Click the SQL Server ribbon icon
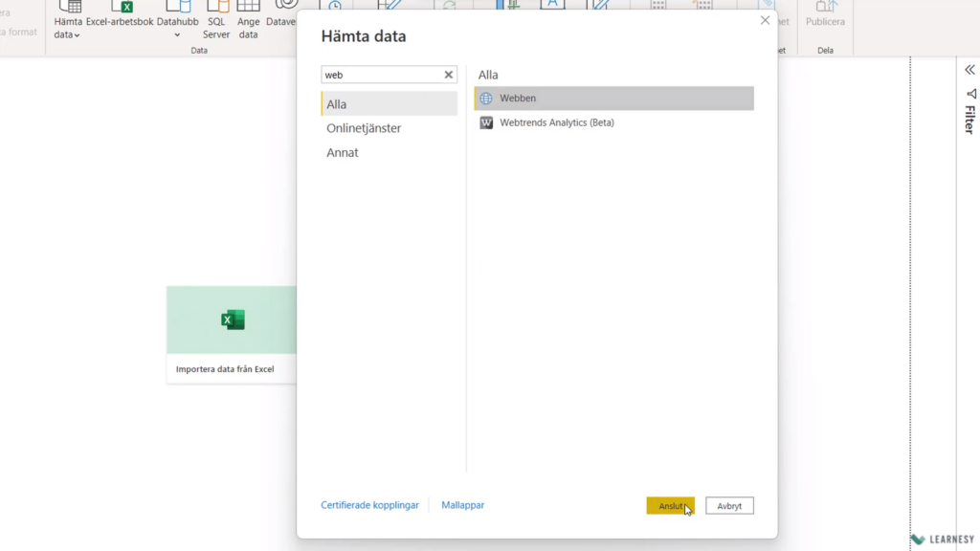 (x=216, y=8)
